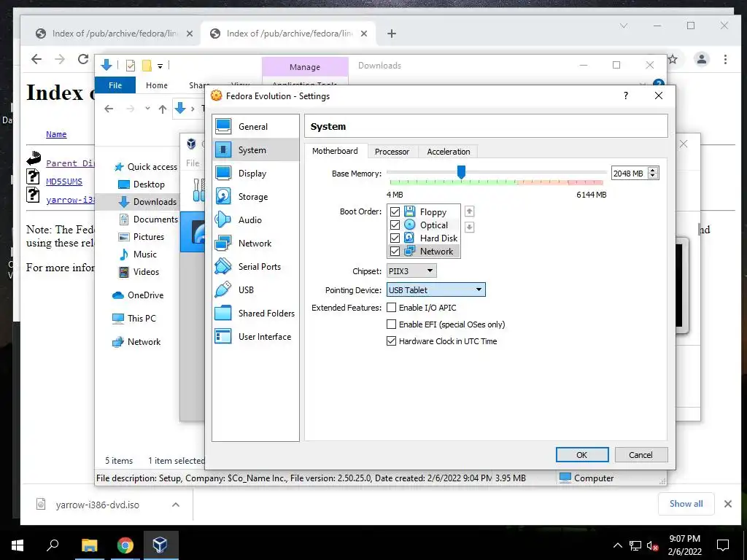Click the Base Memory 2048 MB field
The image size is (747, 560).
click(630, 174)
